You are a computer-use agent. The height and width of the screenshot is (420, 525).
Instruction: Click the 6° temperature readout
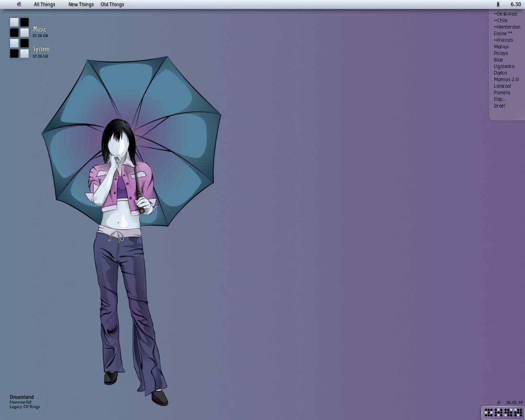499,403
